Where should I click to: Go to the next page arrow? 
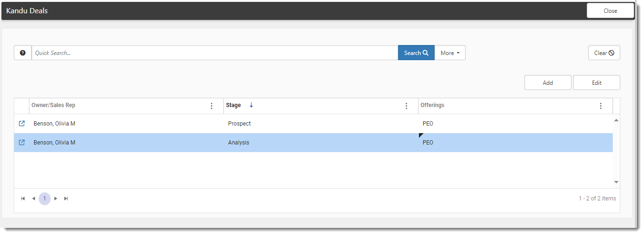coord(55,199)
